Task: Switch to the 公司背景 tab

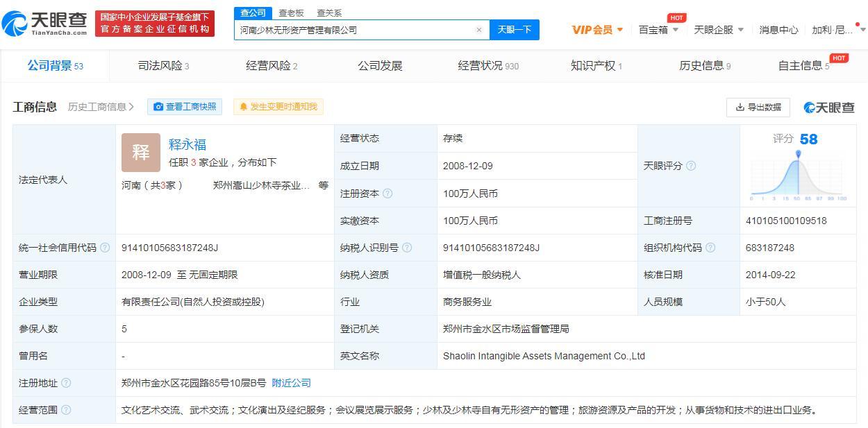Action: [55, 66]
